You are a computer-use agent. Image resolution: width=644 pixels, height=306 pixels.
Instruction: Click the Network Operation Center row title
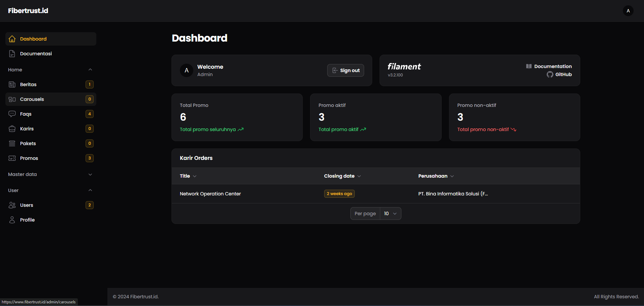(210, 194)
